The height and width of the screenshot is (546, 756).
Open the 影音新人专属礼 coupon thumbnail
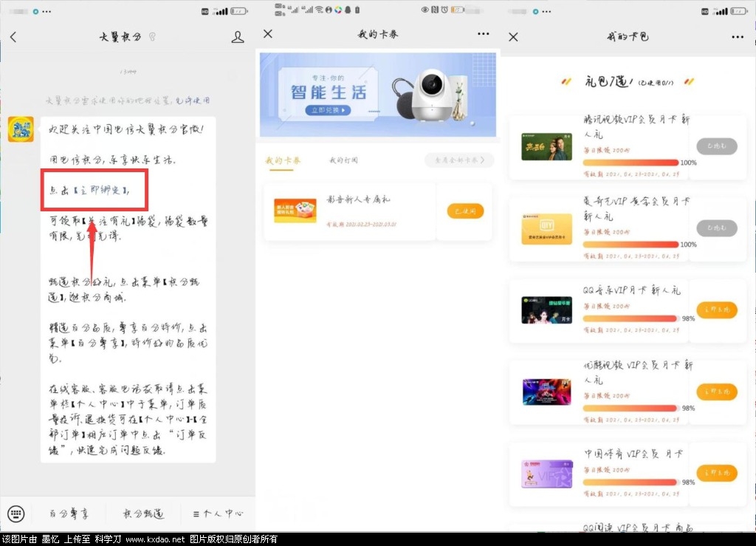(x=295, y=211)
